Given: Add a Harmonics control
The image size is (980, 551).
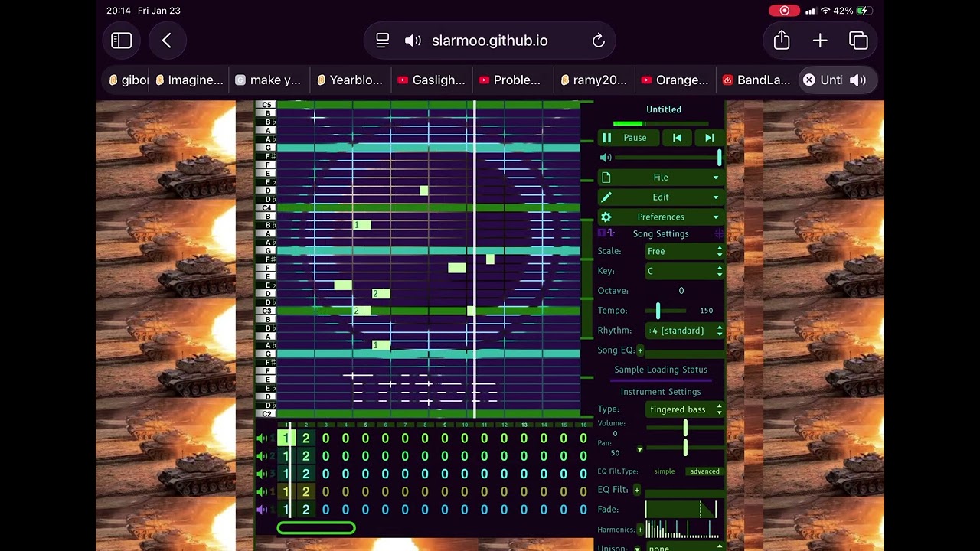Looking at the screenshot, I should (640, 530).
